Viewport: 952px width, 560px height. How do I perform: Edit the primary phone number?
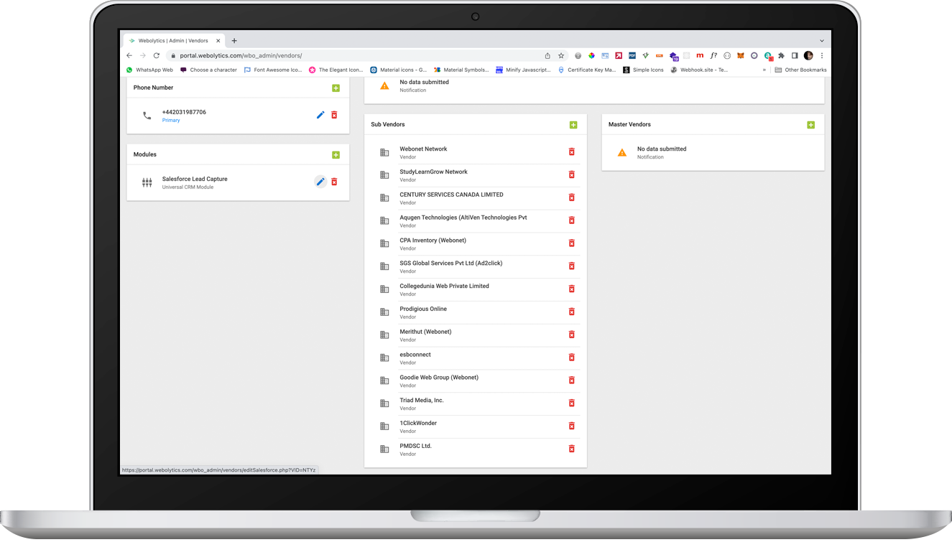click(x=320, y=114)
